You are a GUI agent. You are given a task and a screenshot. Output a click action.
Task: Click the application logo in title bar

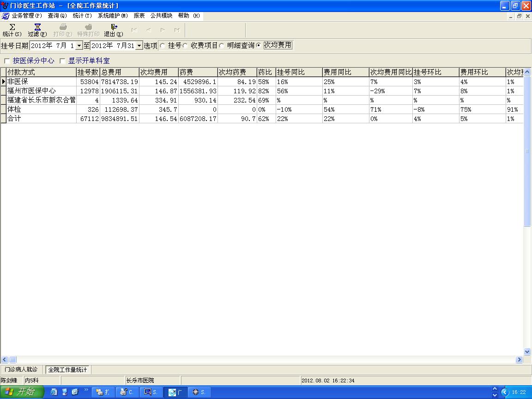pos(5,6)
